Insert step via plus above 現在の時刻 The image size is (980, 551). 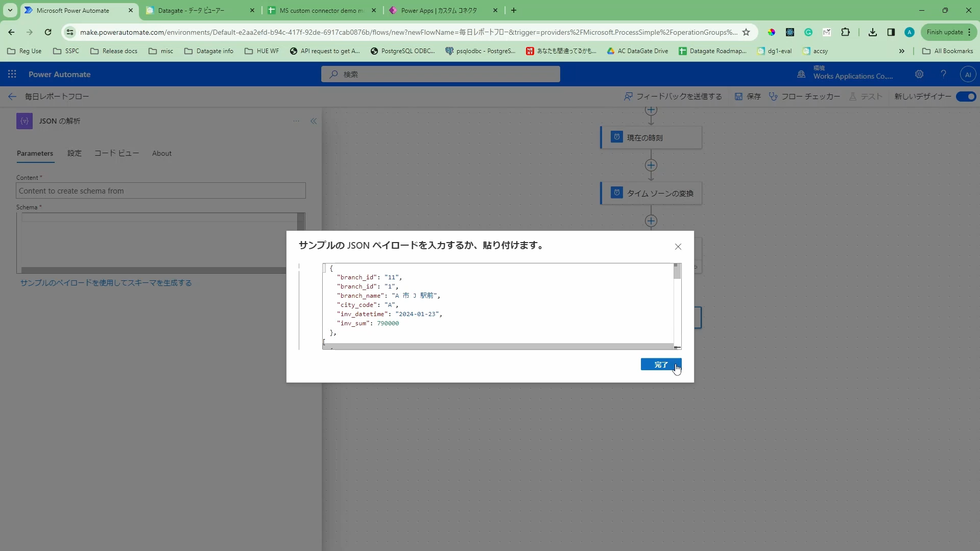pos(651,110)
